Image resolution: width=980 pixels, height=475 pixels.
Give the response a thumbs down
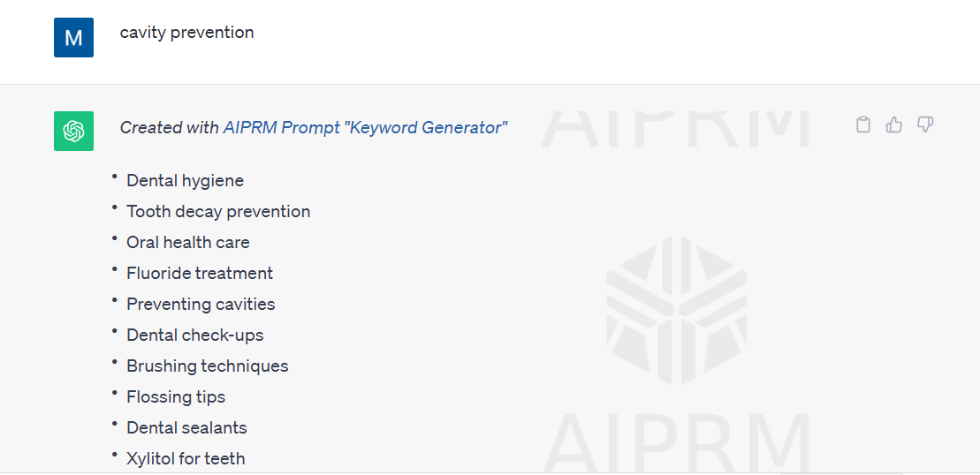tap(925, 125)
